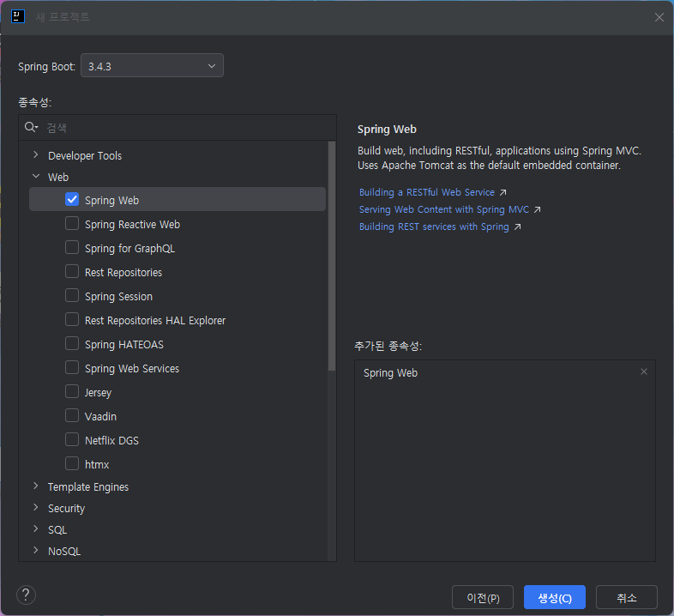Tick the Rest Repositories checkbox

72,271
